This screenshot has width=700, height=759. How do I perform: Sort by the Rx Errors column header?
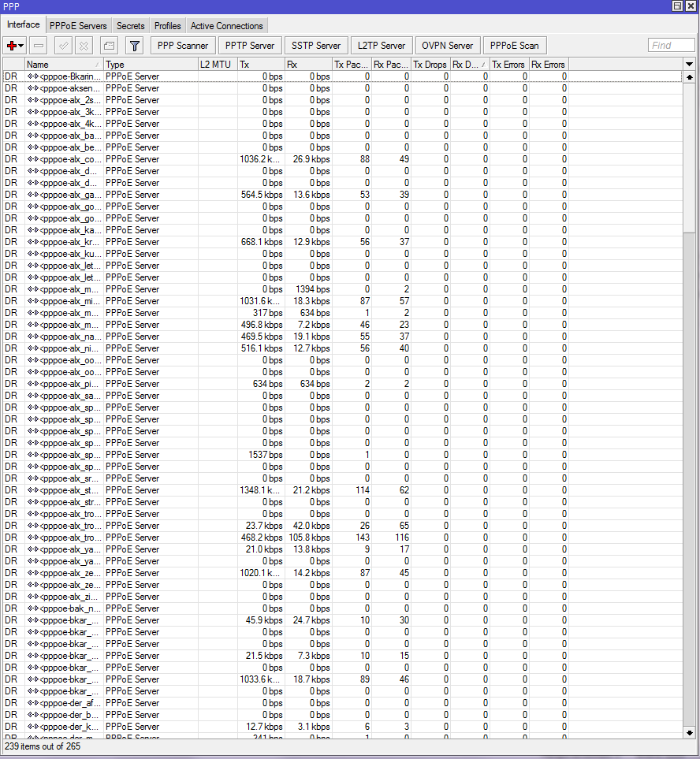point(549,65)
